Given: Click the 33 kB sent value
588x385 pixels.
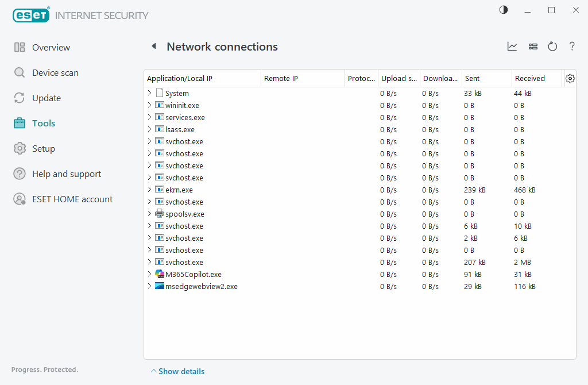Looking at the screenshot, I should pyautogui.click(x=473, y=94).
